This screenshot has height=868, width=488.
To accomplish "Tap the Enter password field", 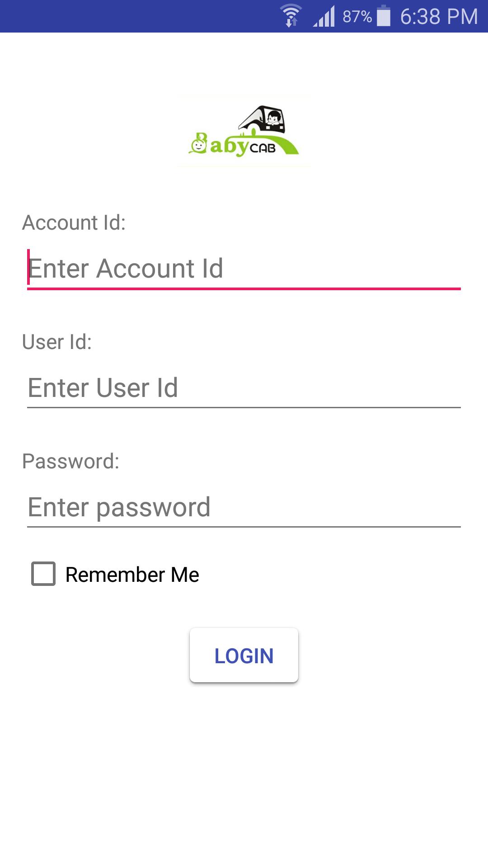I will pos(244,507).
